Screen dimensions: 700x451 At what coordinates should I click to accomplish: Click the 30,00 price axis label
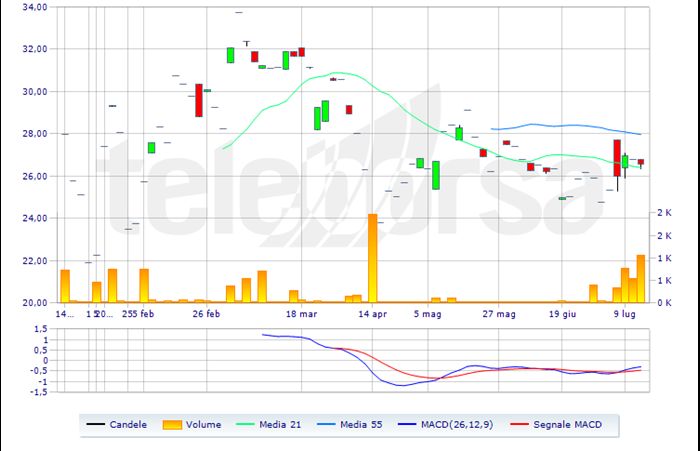point(35,92)
